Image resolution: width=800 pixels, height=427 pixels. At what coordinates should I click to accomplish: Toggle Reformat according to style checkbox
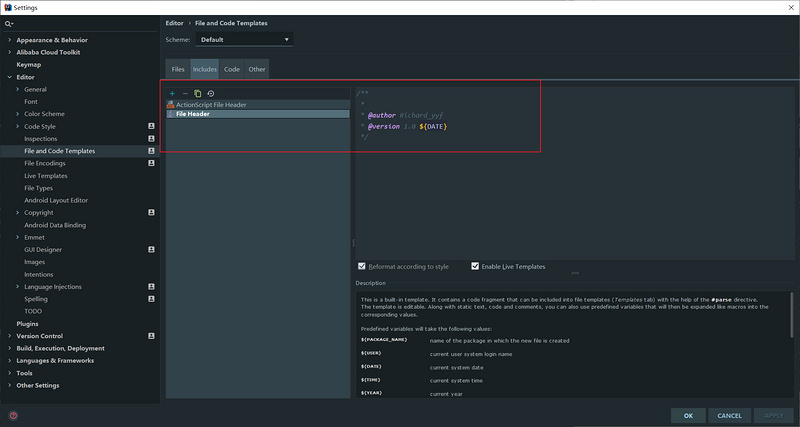362,267
